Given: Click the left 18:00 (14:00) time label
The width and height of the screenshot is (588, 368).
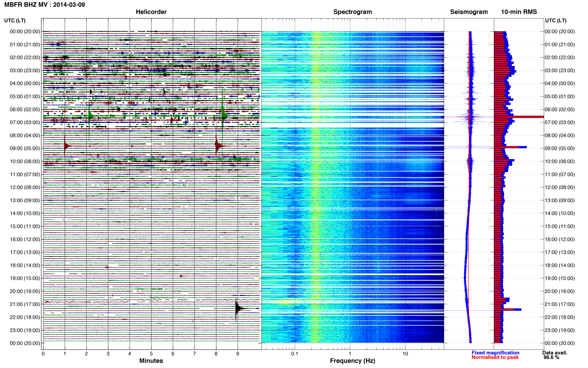Looking at the screenshot, I should point(25,265).
